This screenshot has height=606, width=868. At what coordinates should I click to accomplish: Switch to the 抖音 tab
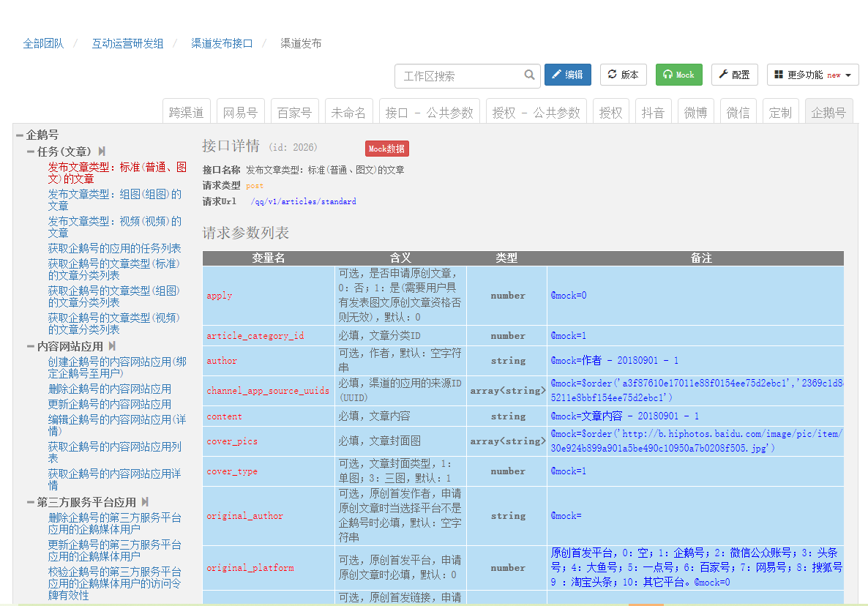(653, 112)
